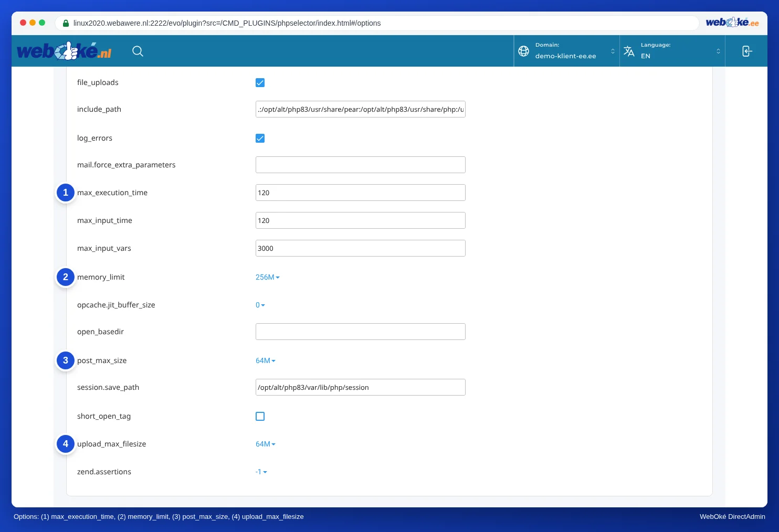Click the translate icon beside Language
Image resolution: width=779 pixels, height=532 pixels.
(629, 51)
